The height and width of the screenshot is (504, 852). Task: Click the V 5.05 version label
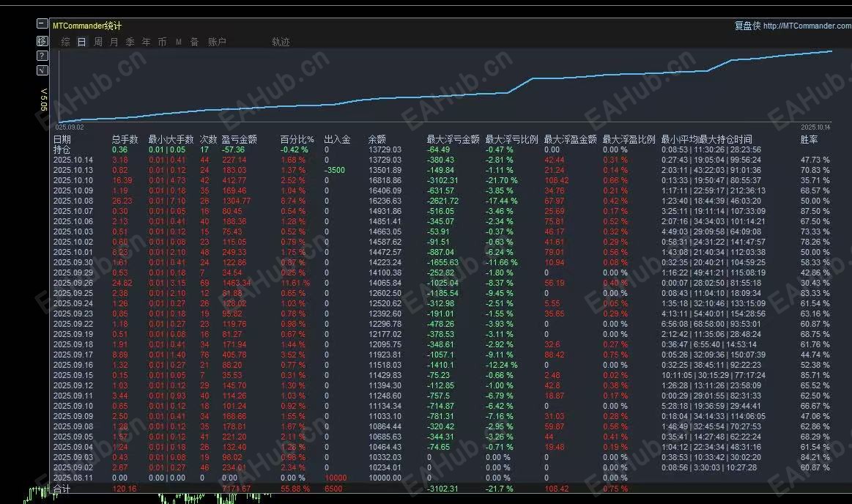click(43, 100)
